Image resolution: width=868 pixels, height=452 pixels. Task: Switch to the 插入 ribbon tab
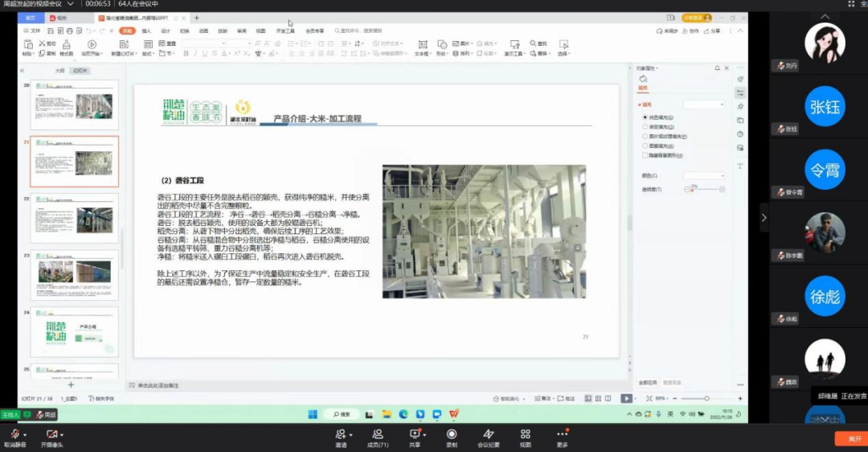click(146, 31)
